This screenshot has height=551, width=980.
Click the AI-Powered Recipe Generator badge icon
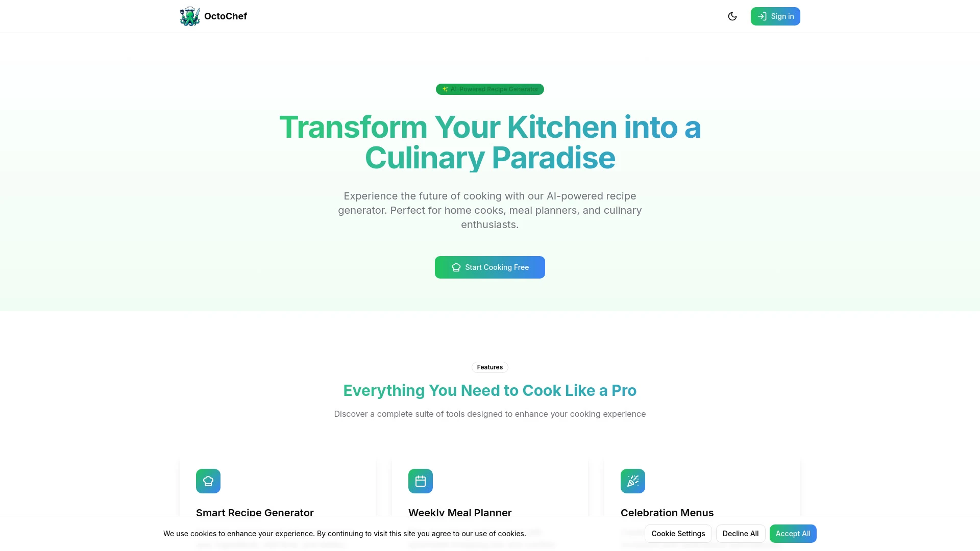point(445,89)
